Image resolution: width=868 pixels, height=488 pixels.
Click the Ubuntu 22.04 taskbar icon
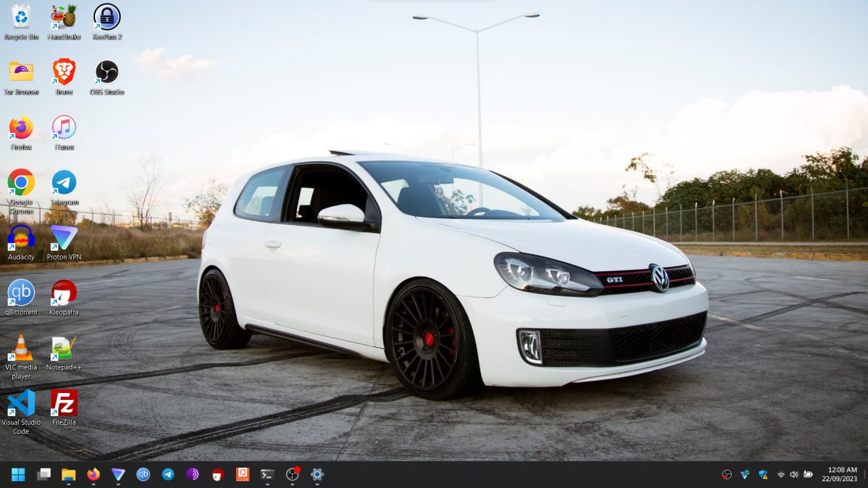click(242, 474)
